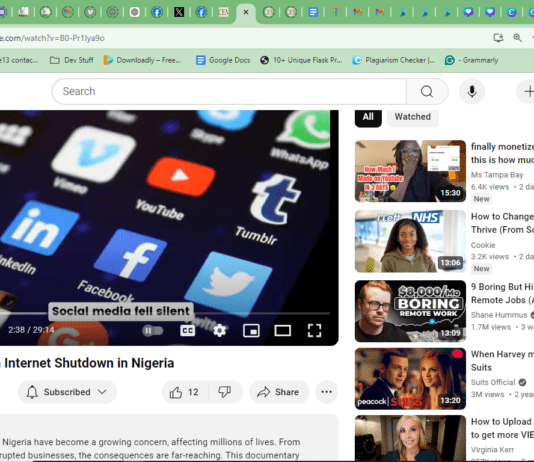Open the Google Docs bookmark
534x462 pixels.
[223, 60]
